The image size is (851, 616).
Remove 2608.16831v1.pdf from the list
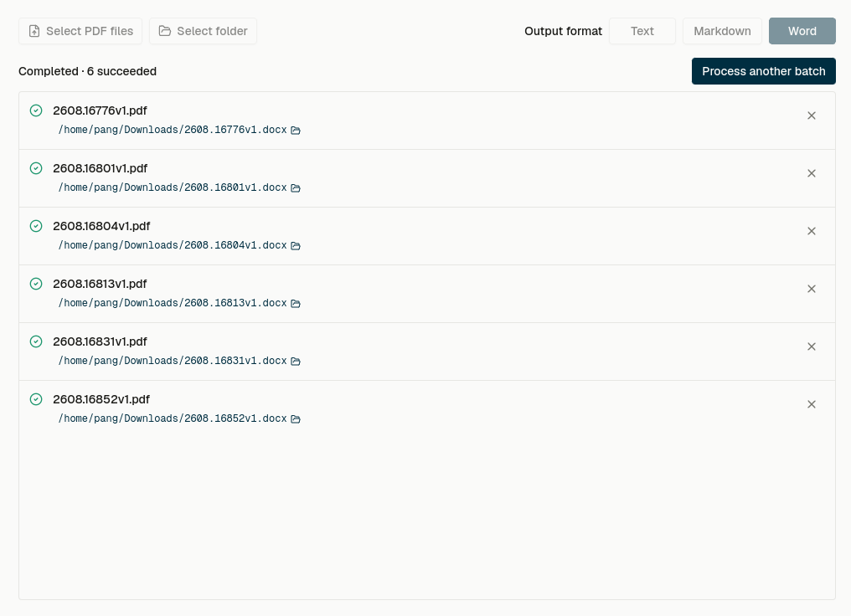[x=812, y=346]
